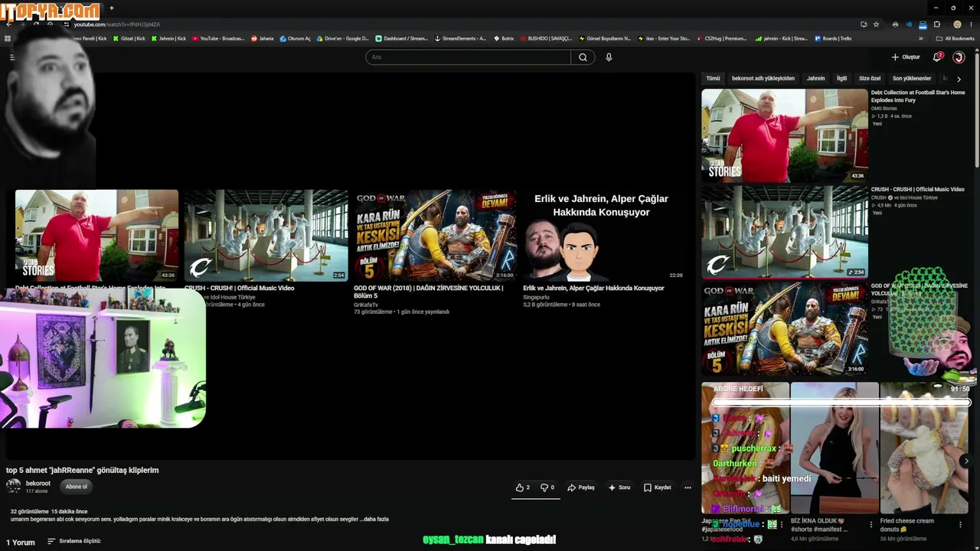Open the 'YouTube - Broadcas...' bookmark

(x=218, y=38)
